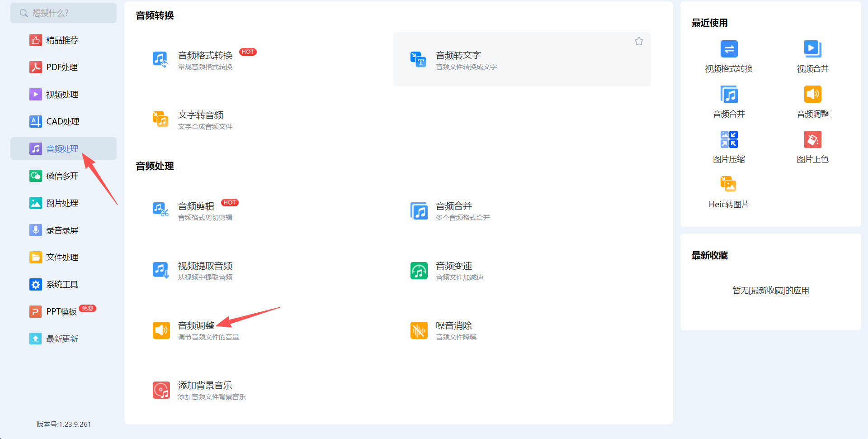The image size is (868, 439).
Task: Click the search box at top left
Action: tap(63, 13)
